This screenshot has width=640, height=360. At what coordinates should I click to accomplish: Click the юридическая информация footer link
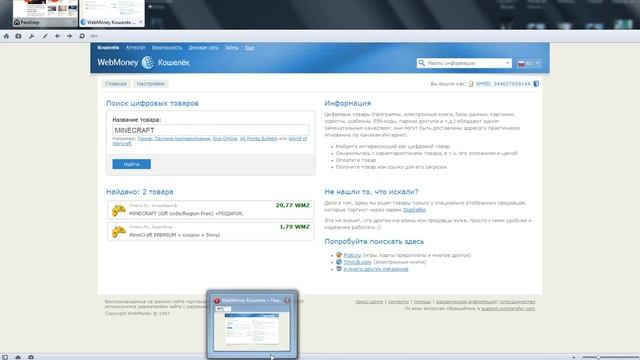pyautogui.click(x=466, y=302)
